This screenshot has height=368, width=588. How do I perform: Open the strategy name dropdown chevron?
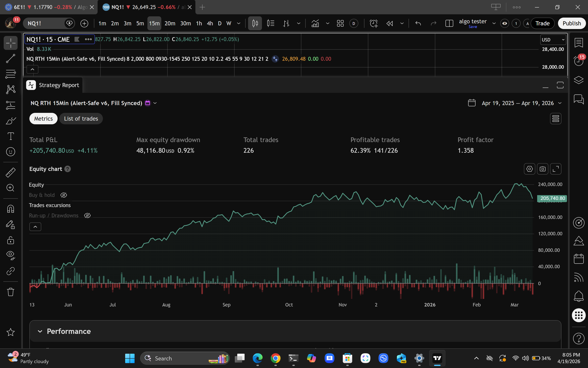[155, 103]
